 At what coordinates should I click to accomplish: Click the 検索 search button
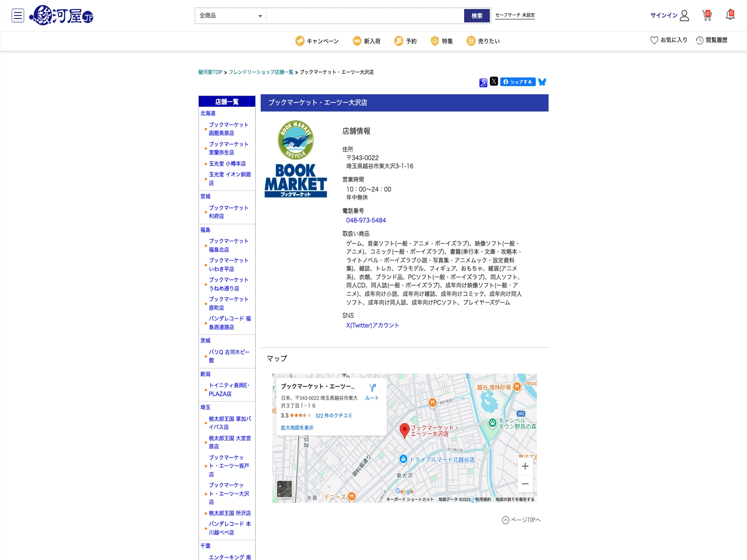click(x=477, y=16)
